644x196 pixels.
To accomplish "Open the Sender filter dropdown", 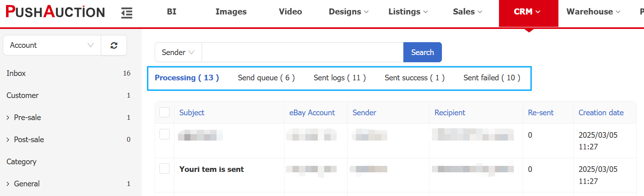I will (x=178, y=53).
